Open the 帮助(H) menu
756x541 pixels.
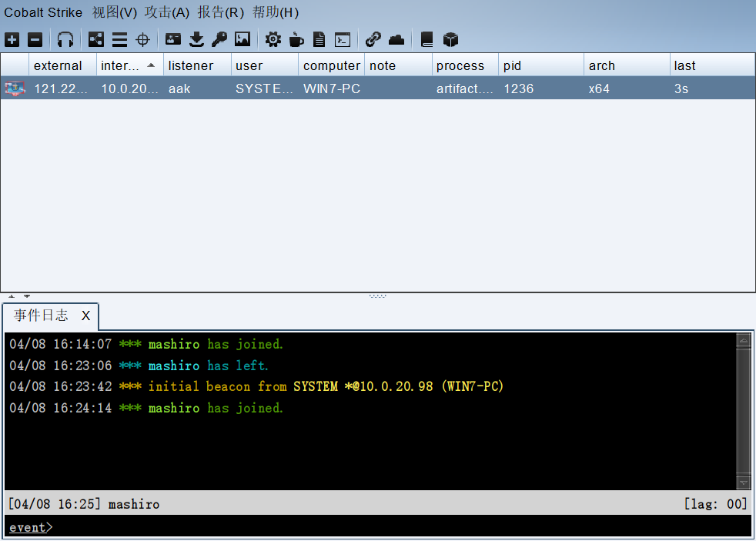coord(276,12)
